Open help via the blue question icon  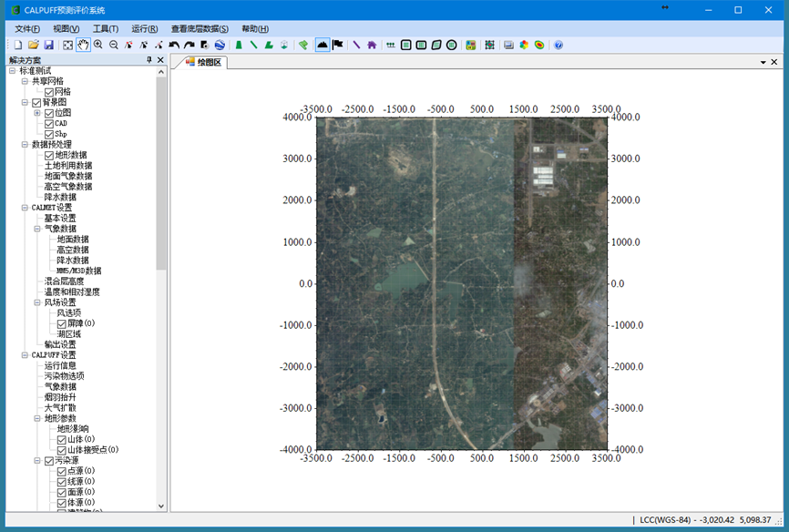coord(558,45)
